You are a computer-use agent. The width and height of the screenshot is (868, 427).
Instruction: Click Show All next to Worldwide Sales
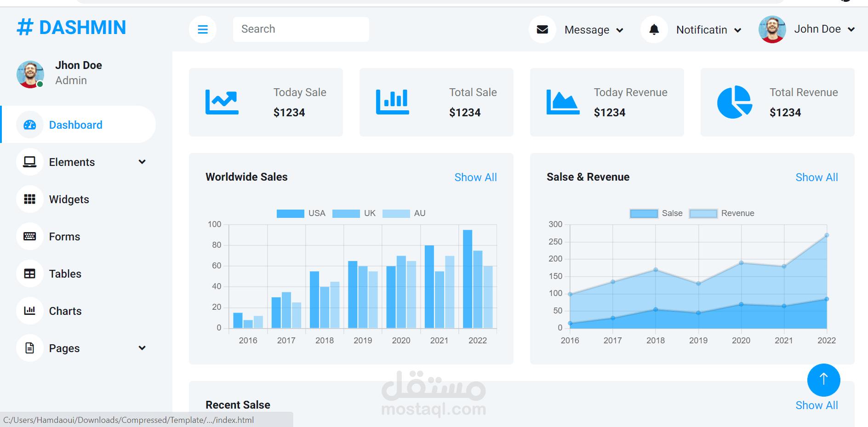tap(475, 177)
